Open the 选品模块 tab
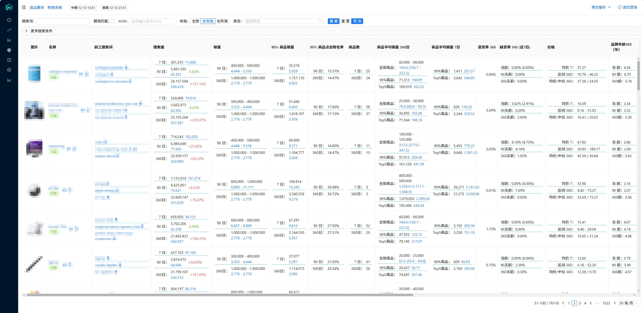 coord(37,8)
